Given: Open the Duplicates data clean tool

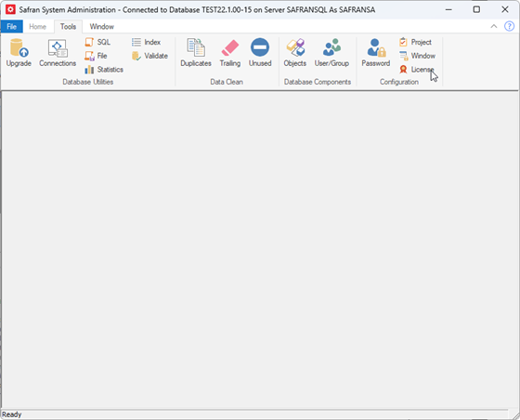Looking at the screenshot, I should click(196, 53).
